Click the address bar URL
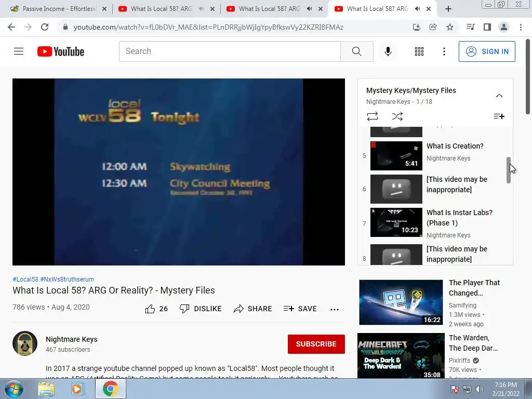Screen dimensions: 532x399 click(208, 27)
